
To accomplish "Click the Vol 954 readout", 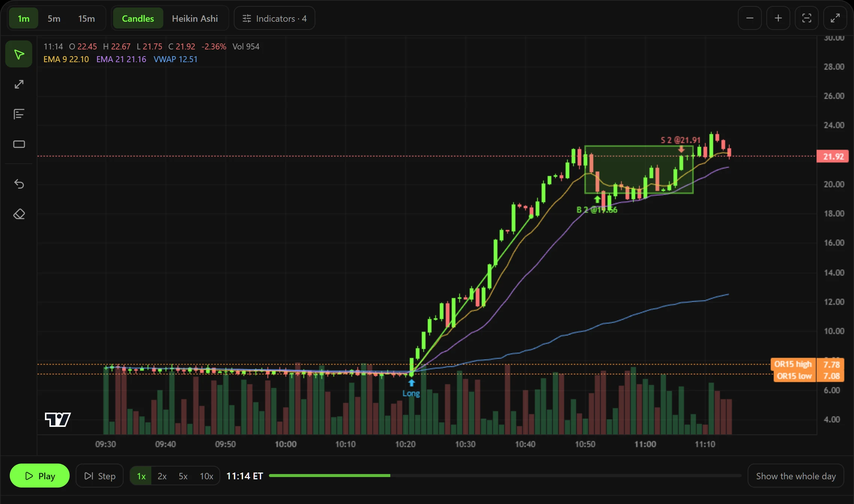I will pos(246,46).
